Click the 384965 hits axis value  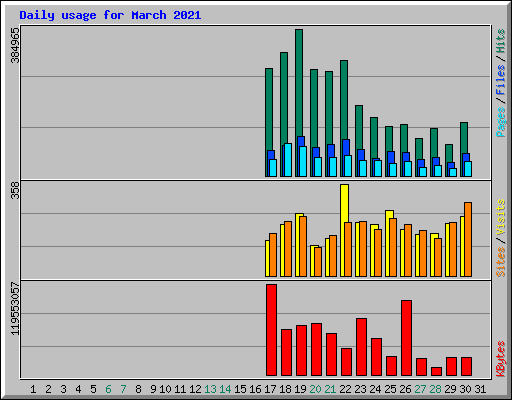pyautogui.click(x=15, y=45)
